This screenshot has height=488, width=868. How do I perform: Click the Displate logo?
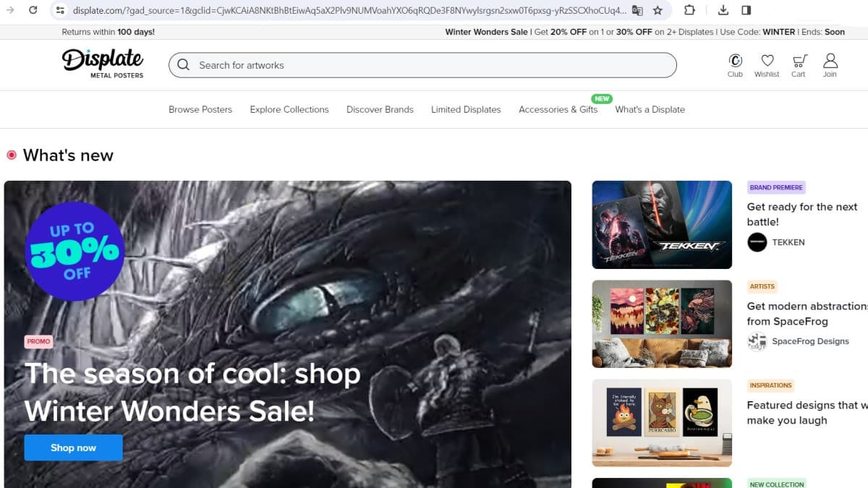click(x=103, y=63)
